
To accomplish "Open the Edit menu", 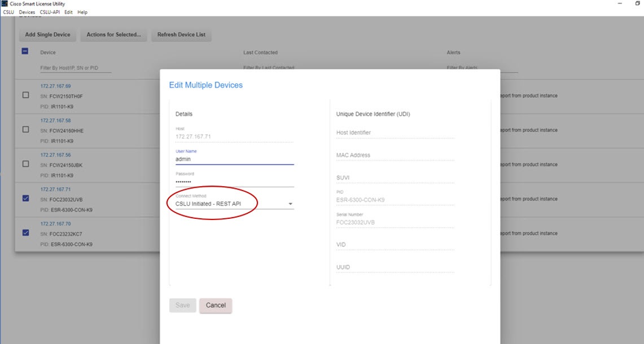I will [69, 11].
